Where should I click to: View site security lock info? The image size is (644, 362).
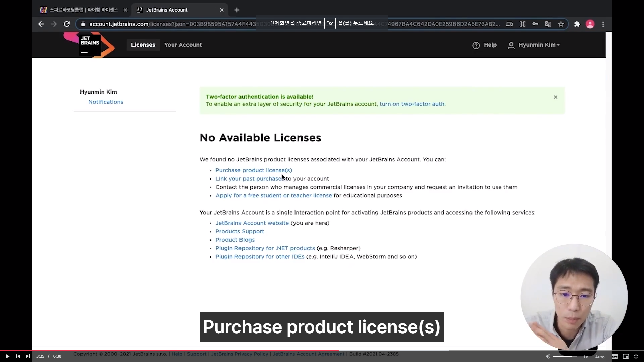[x=83, y=24]
